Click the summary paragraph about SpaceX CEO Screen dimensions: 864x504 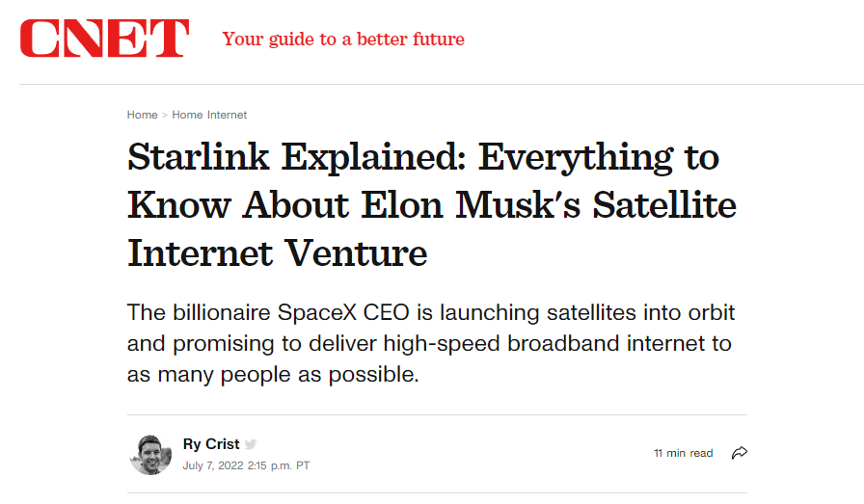(x=431, y=343)
